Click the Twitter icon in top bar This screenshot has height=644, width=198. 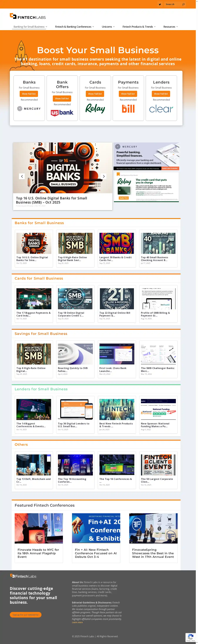160,4
